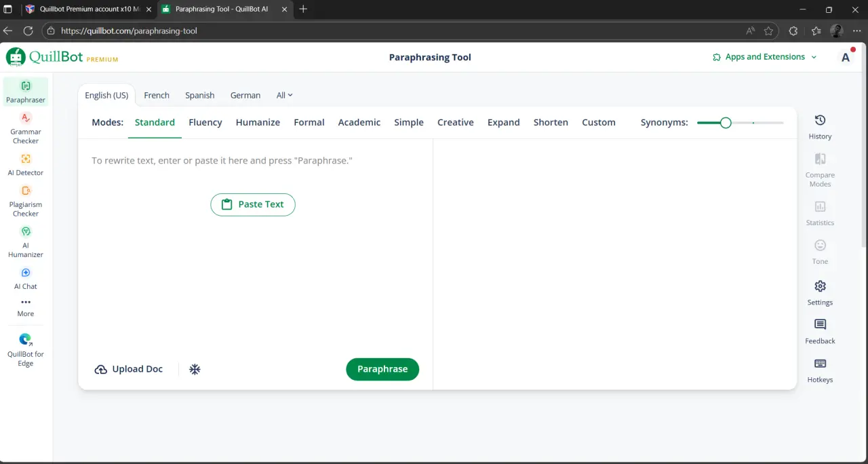Click the snowflake freeze words icon
The image size is (868, 464).
click(x=195, y=369)
